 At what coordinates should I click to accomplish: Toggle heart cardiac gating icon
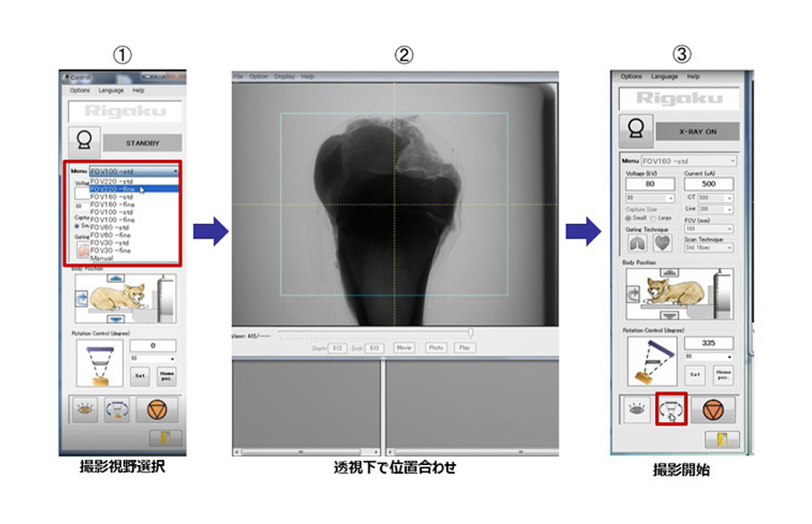point(662,243)
